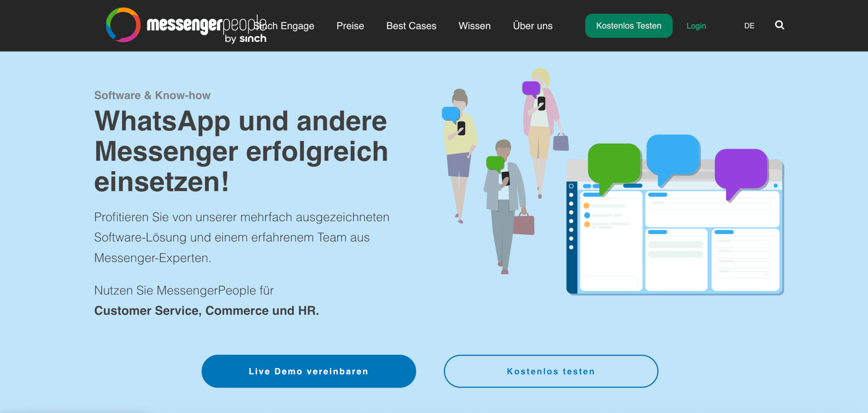Open the Sinch Engage menu item
This screenshot has height=413, width=868.
pos(284,26)
